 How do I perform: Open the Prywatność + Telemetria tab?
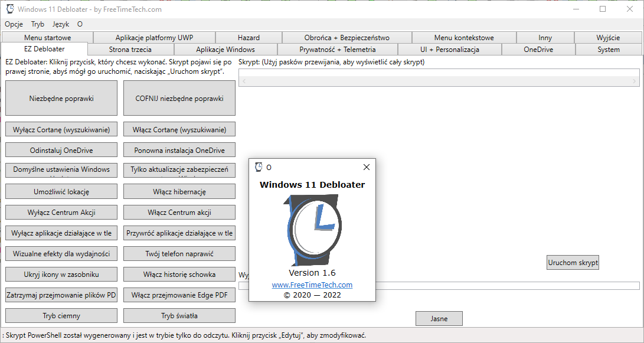pyautogui.click(x=338, y=49)
